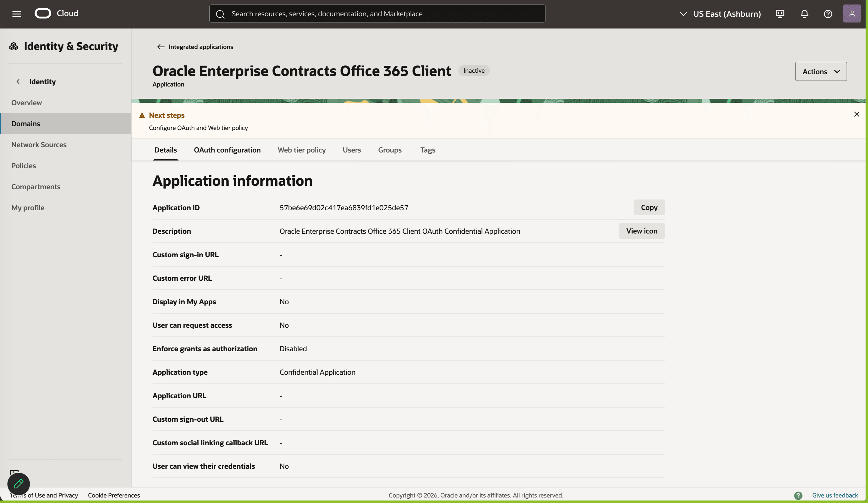
Task: Open Network Sources in the sidebar
Action: click(x=66, y=144)
